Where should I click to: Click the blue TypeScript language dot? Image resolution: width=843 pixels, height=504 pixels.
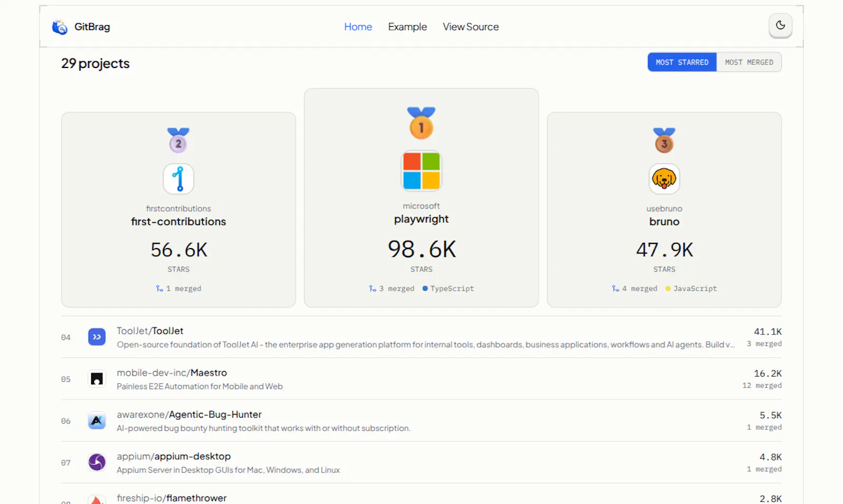(x=425, y=289)
